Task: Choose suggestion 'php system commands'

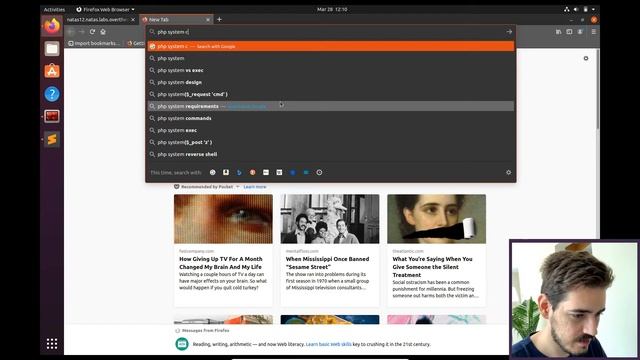Action: tap(331, 118)
